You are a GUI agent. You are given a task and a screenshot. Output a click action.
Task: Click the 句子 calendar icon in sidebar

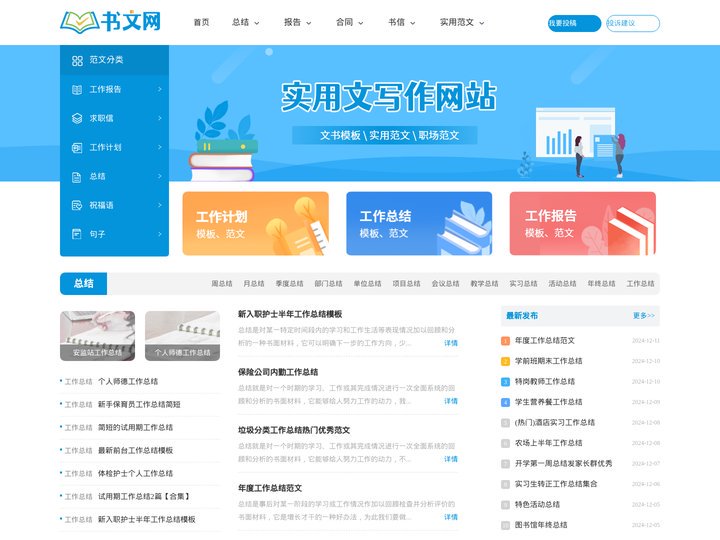click(77, 234)
